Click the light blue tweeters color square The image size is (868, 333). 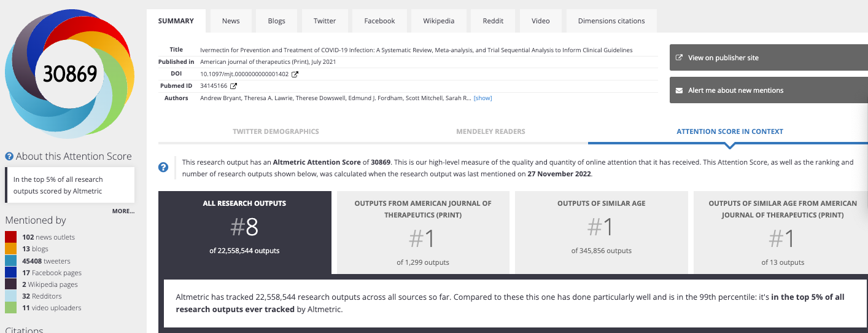(10, 261)
